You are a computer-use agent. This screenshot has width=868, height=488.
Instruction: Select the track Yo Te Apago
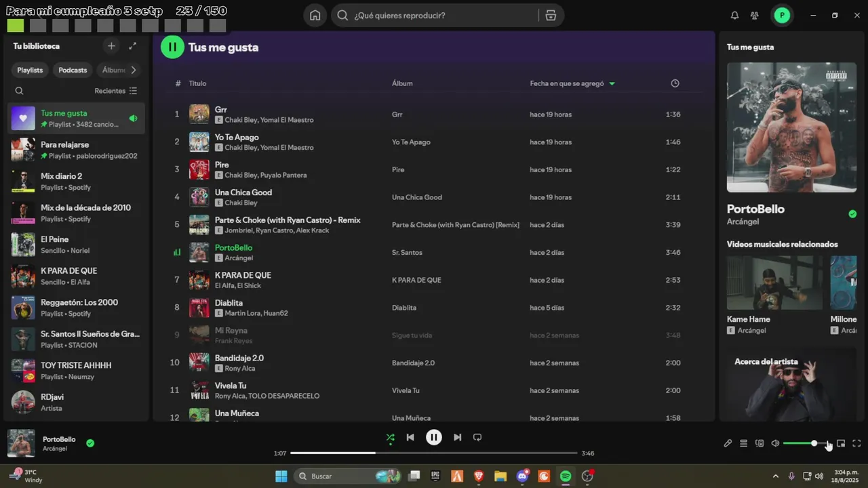pyautogui.click(x=434, y=142)
